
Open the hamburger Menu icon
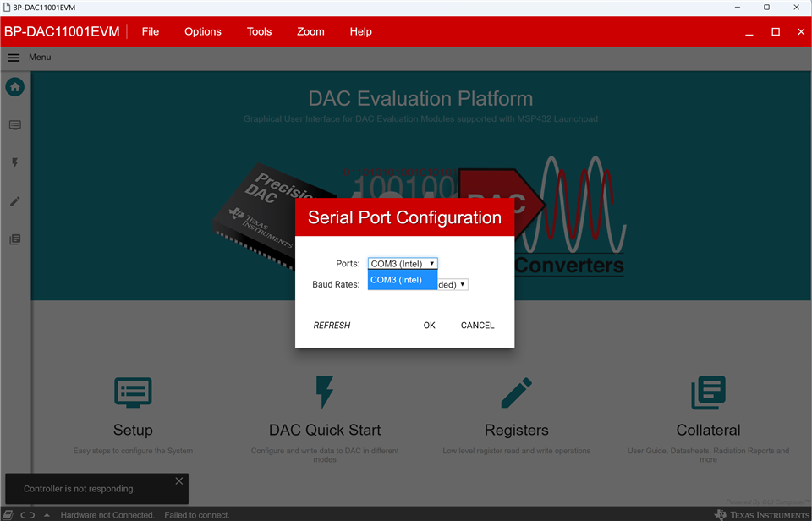pyautogui.click(x=14, y=58)
